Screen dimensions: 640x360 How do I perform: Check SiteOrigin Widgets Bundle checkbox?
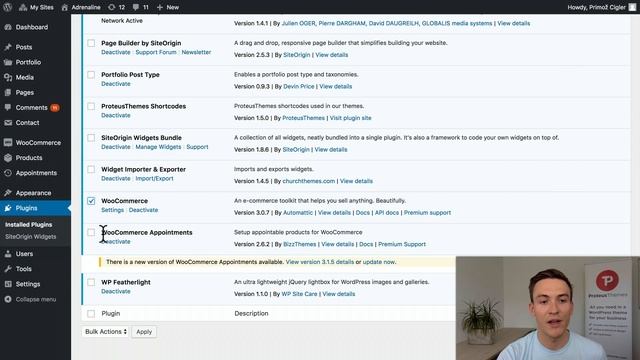[91, 138]
